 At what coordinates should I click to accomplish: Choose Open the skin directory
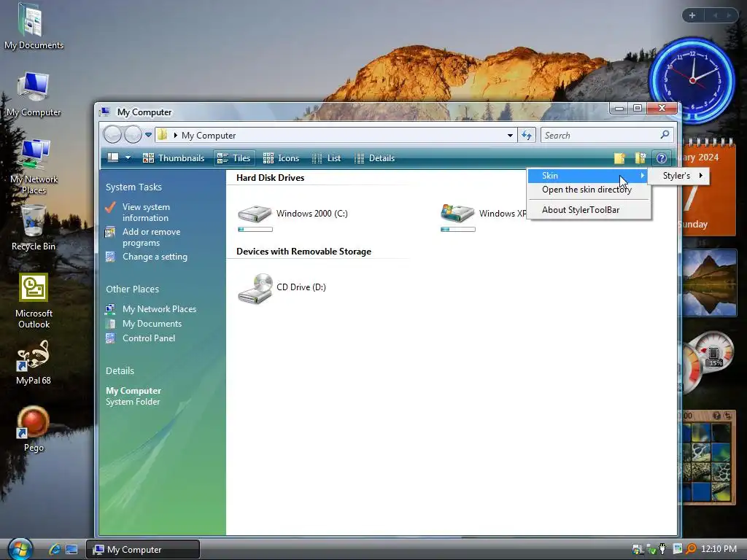[587, 190]
